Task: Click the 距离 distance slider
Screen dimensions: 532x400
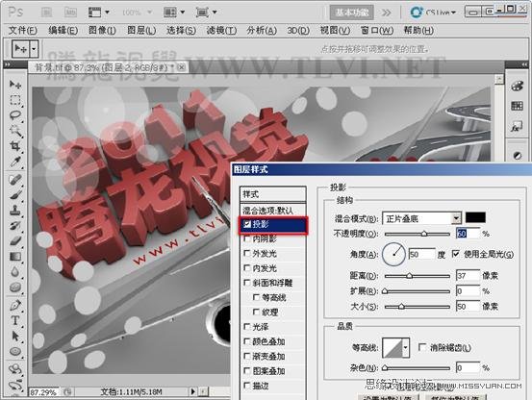Action: point(417,276)
